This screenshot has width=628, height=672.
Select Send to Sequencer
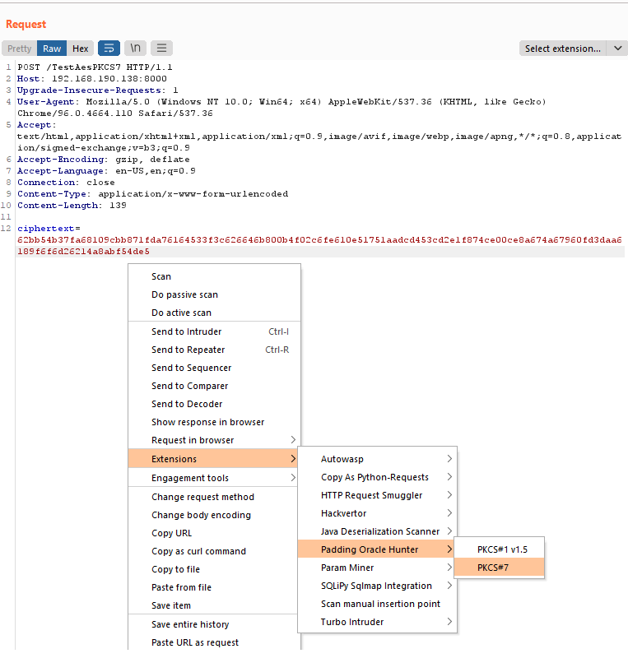[x=214, y=368]
